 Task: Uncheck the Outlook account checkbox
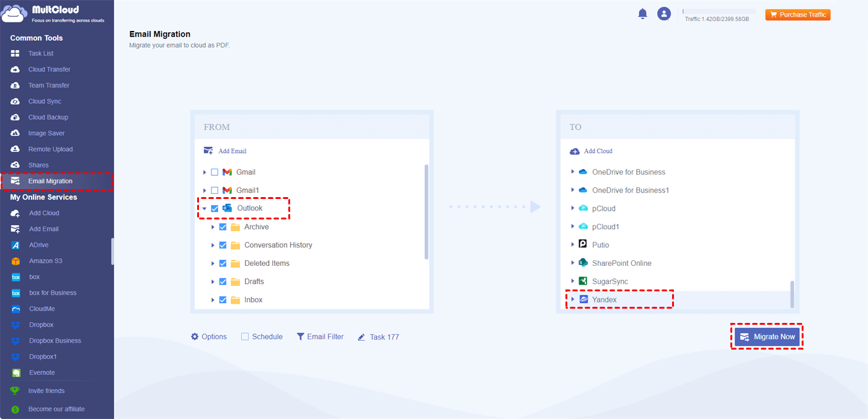215,209
